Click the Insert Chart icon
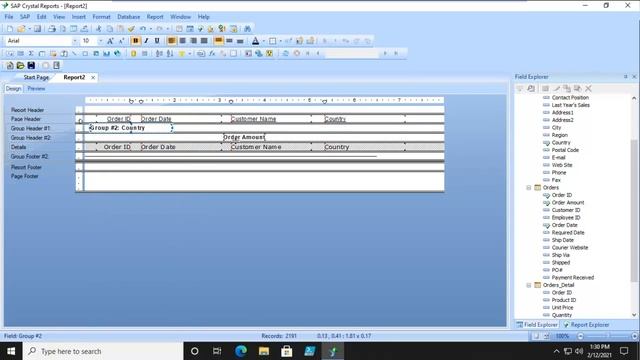The width and height of the screenshot is (640, 360). pyautogui.click(x=107, y=53)
